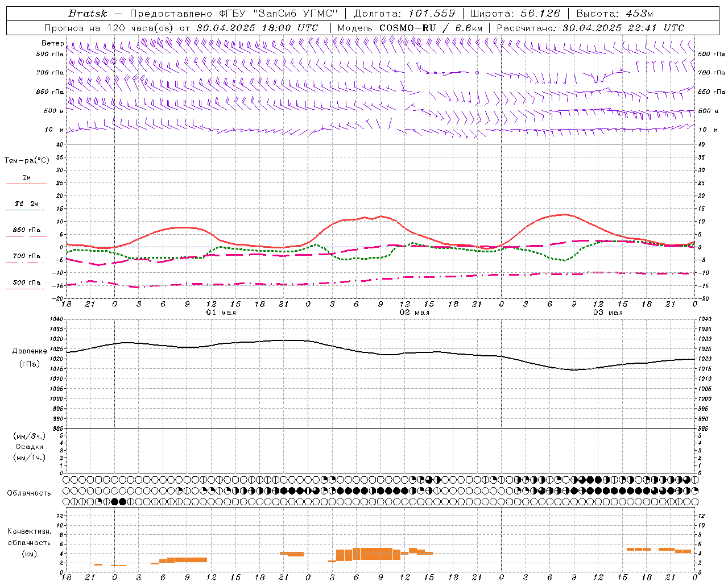
Task: Click the "Прогноз на 120 часа(ов)" text
Action: coord(109,28)
